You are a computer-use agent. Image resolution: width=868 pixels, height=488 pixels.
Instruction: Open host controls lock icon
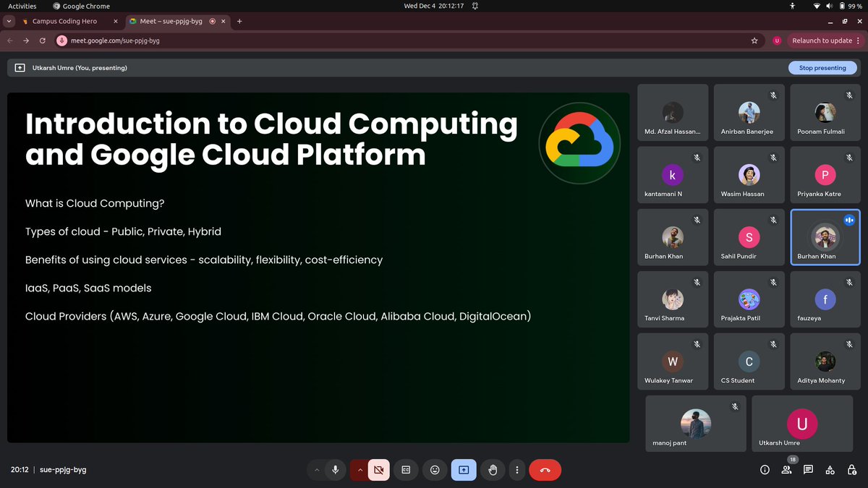pos(852,470)
